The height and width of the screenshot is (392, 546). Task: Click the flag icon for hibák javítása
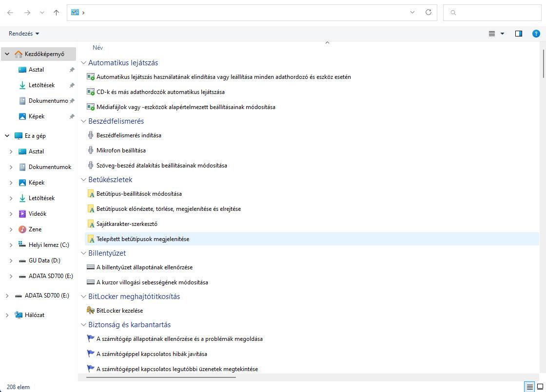pos(90,354)
